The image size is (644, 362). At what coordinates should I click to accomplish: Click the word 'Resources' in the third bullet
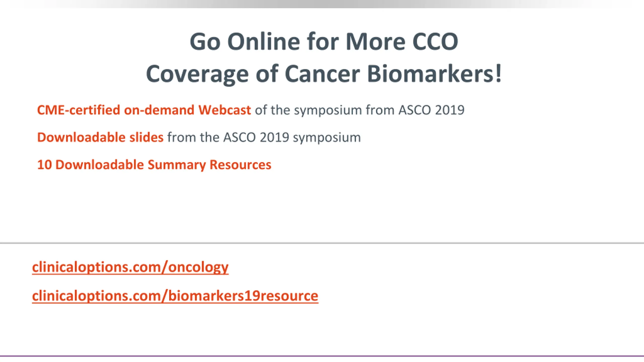pyautogui.click(x=240, y=165)
